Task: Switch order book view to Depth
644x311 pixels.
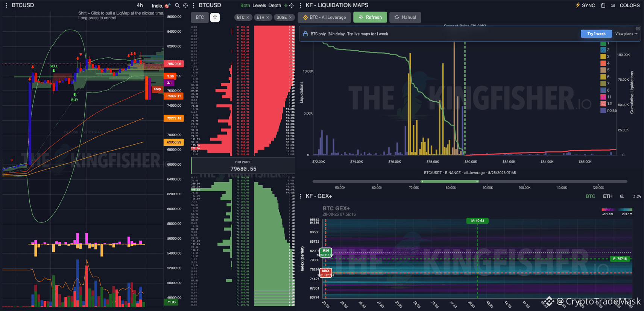Action: pos(275,6)
